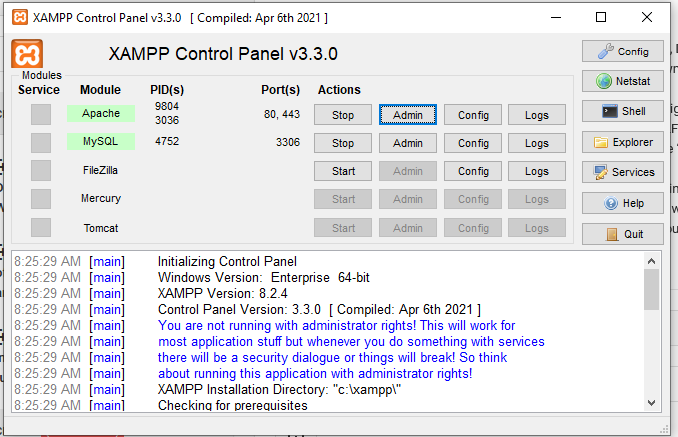The width and height of the screenshot is (678, 437).
Task: Click the MySQL module label
Action: pos(101,141)
